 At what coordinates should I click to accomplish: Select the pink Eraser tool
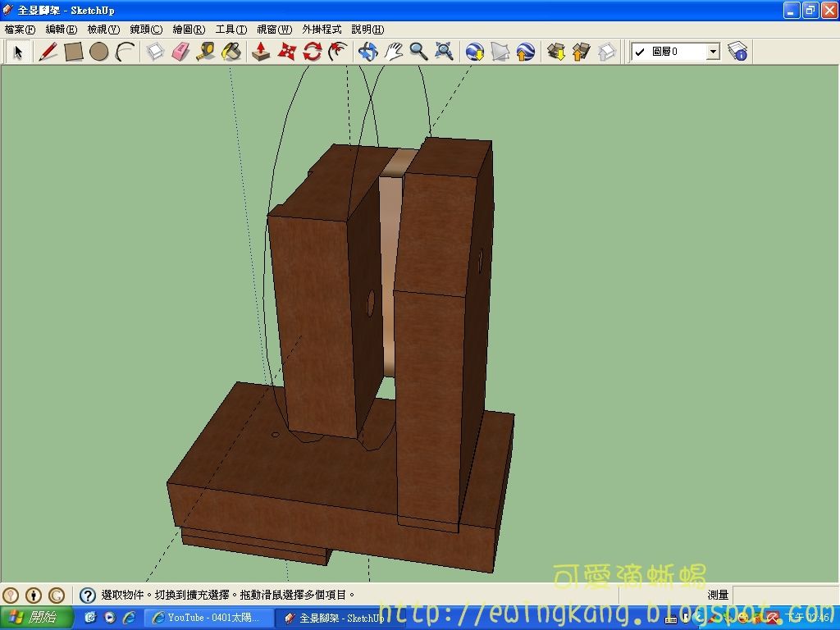point(180,52)
